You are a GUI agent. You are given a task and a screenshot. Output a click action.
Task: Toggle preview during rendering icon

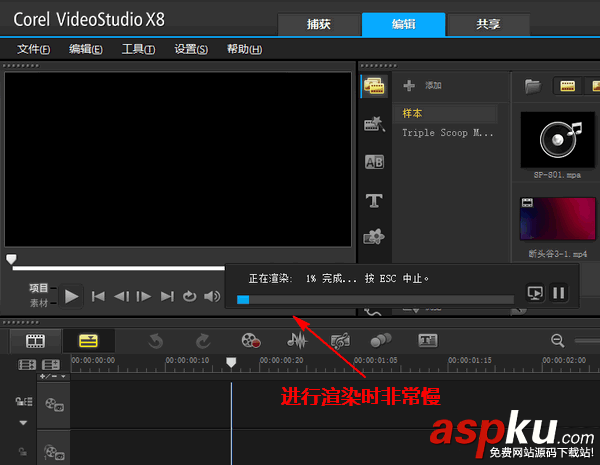click(535, 294)
